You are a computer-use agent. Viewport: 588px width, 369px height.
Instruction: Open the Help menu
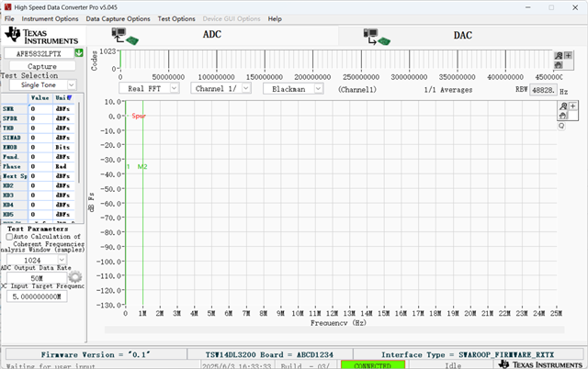(x=275, y=18)
